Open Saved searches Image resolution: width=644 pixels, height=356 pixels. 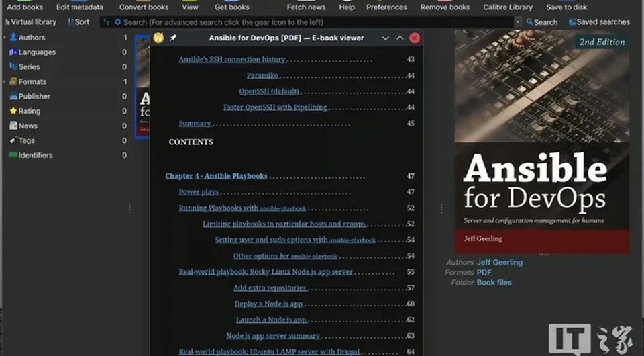599,21
